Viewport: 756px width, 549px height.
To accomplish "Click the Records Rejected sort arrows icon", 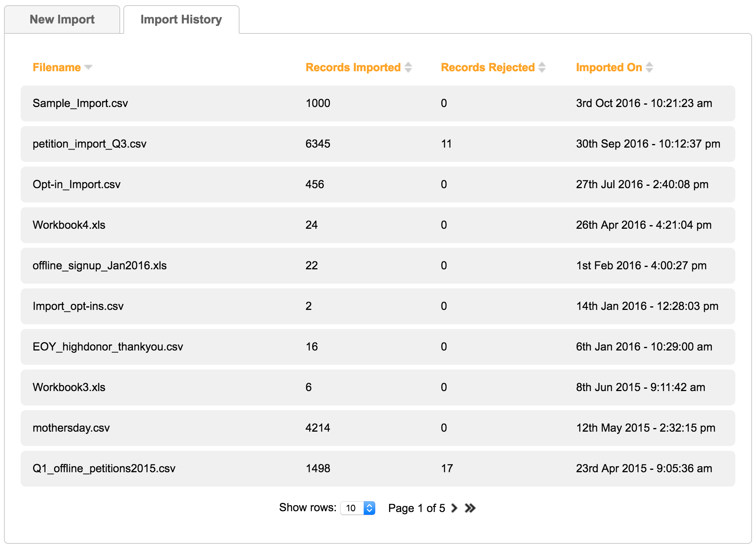I will pyautogui.click(x=542, y=67).
